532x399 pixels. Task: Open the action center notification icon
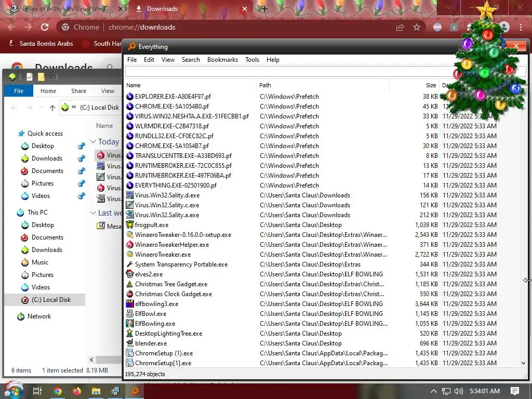515,391
